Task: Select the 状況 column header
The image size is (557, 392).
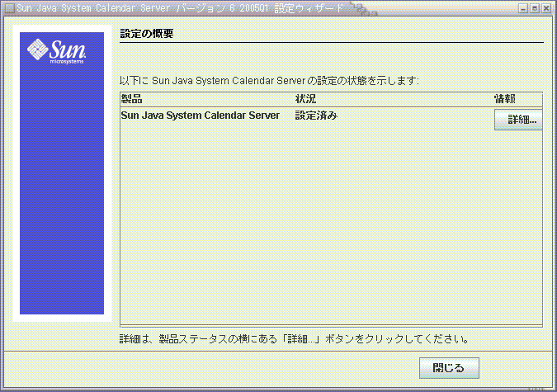Action: pos(305,99)
